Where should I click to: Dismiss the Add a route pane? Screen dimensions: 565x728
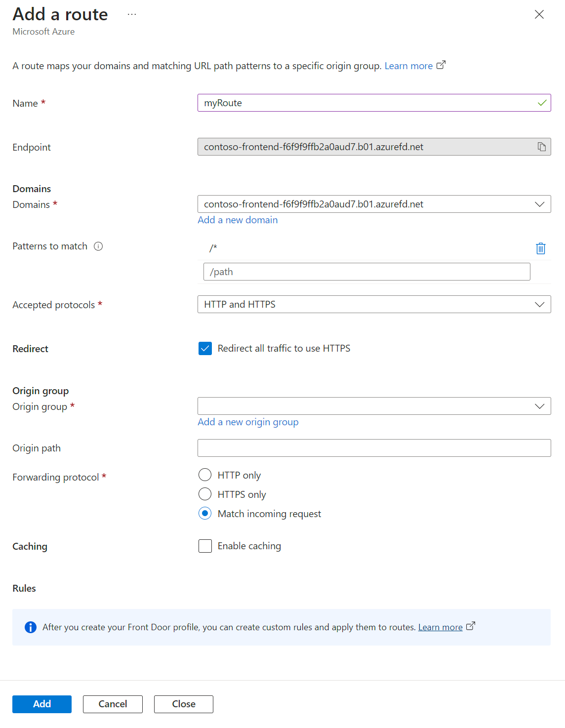539,14
